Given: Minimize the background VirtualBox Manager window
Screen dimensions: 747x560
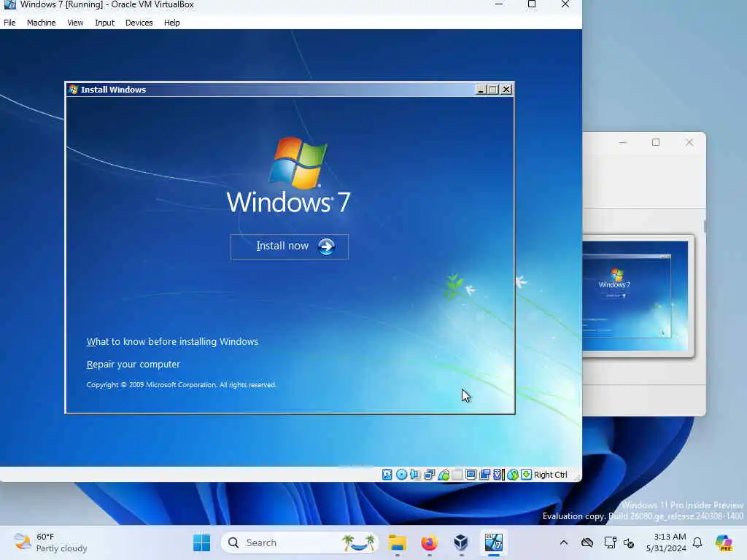Looking at the screenshot, I should [x=623, y=142].
